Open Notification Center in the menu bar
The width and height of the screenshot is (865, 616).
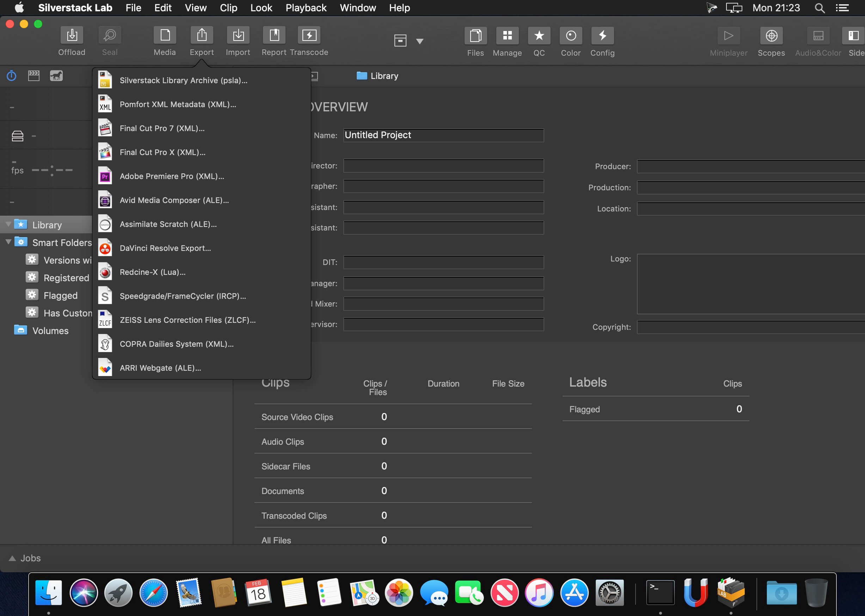point(842,8)
